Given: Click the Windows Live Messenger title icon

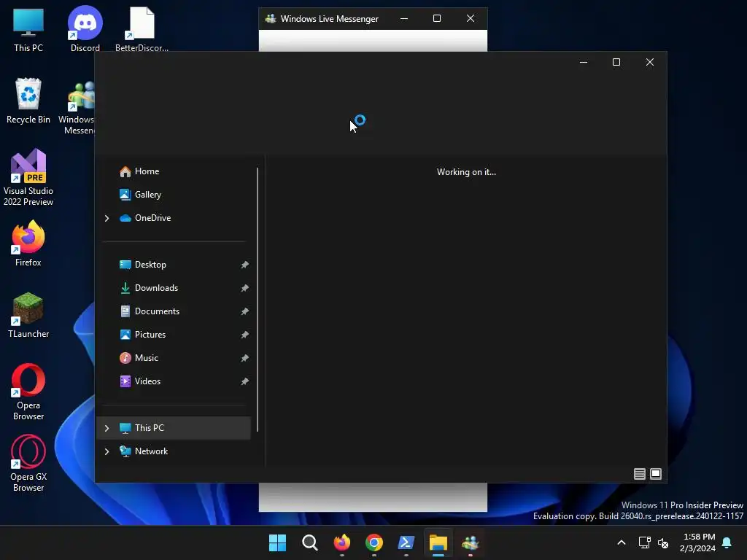Looking at the screenshot, I should pos(271,19).
